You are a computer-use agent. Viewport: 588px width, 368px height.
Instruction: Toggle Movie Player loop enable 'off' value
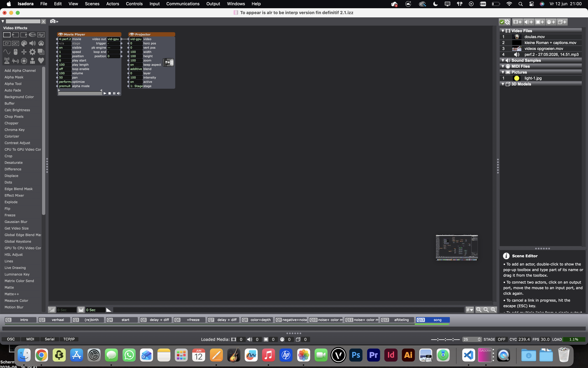point(65,69)
